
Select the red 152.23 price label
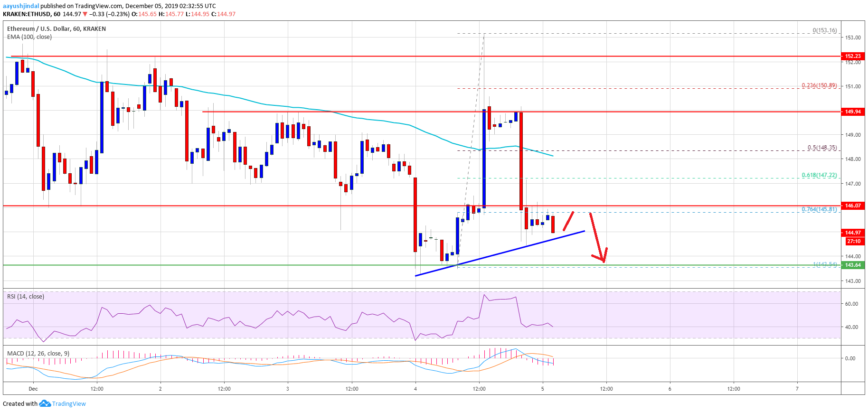point(853,56)
